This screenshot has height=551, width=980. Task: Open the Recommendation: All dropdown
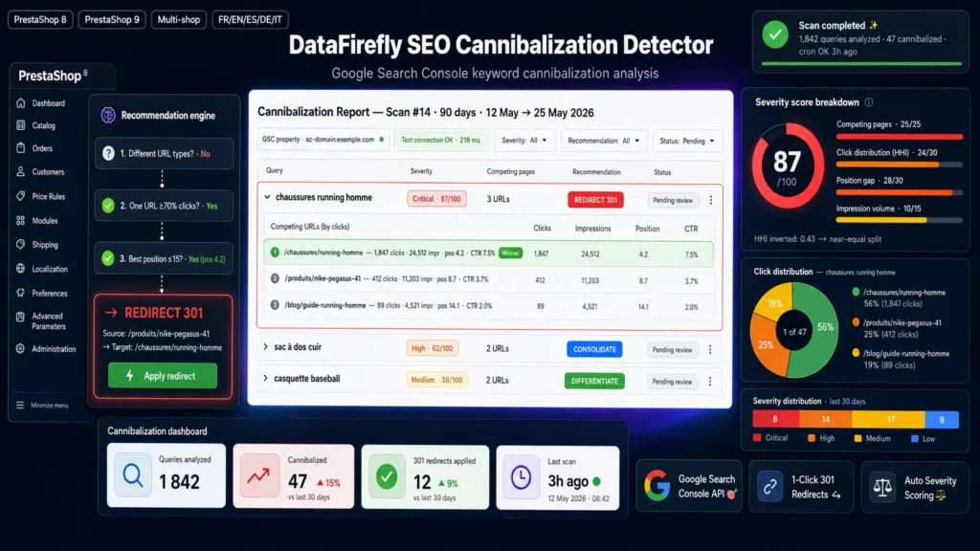[x=603, y=141]
